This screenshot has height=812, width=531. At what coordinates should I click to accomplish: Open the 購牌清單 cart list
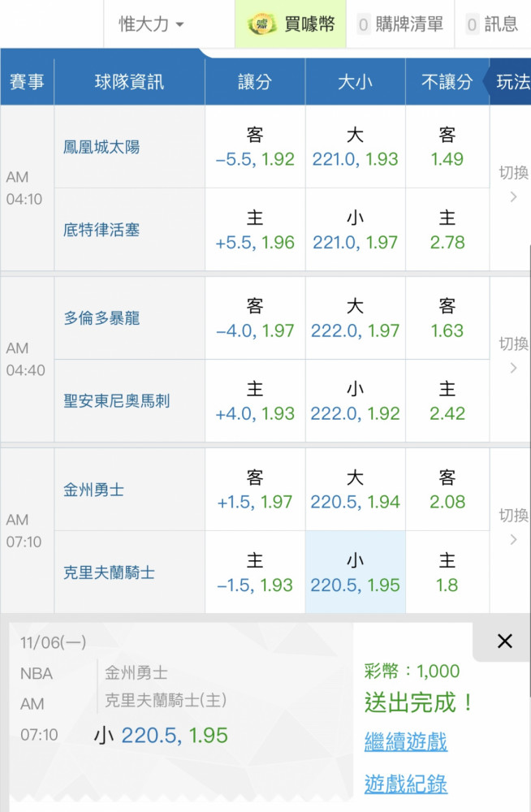click(x=402, y=24)
